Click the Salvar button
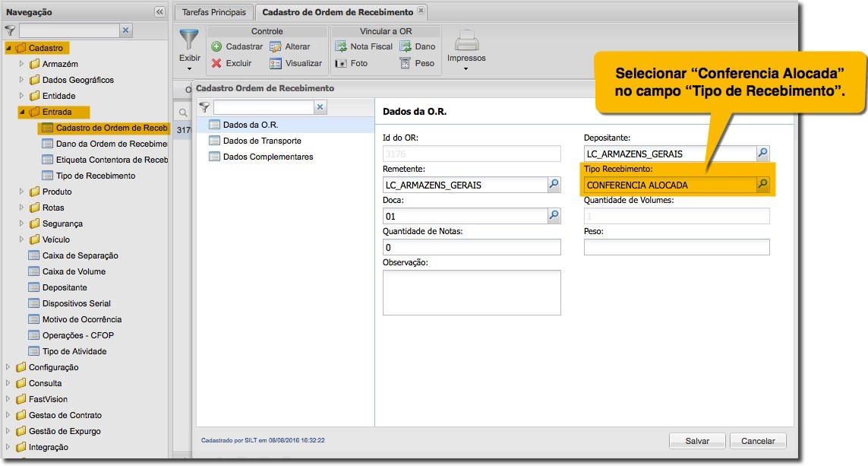The width and height of the screenshot is (868, 466). pyautogui.click(x=696, y=441)
